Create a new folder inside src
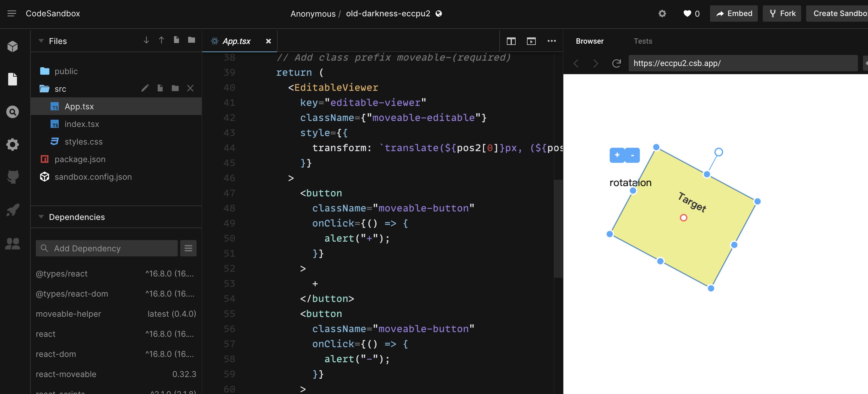This screenshot has width=868, height=394. click(x=175, y=88)
